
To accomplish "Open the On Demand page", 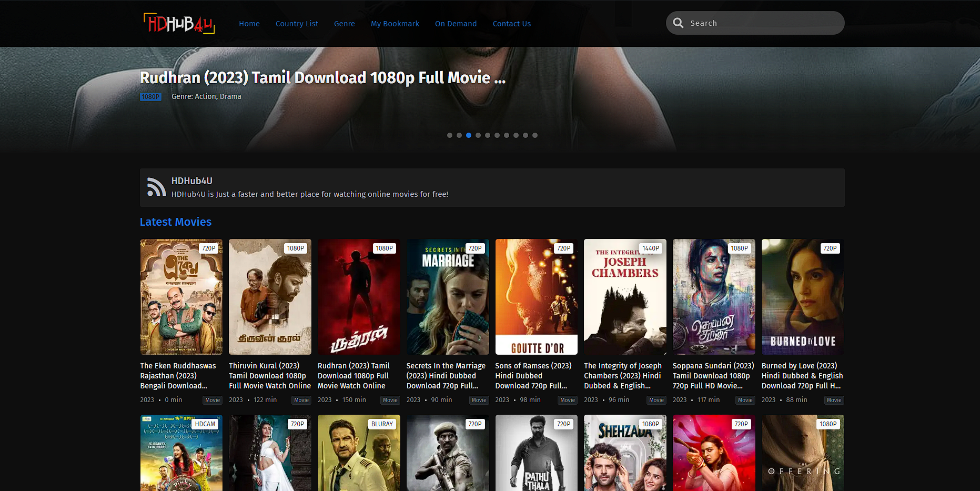I will pos(456,24).
